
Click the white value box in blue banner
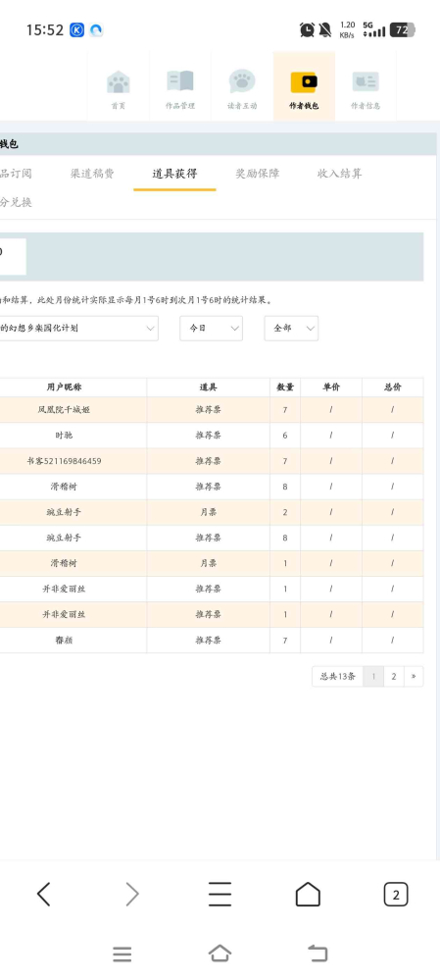point(13,256)
